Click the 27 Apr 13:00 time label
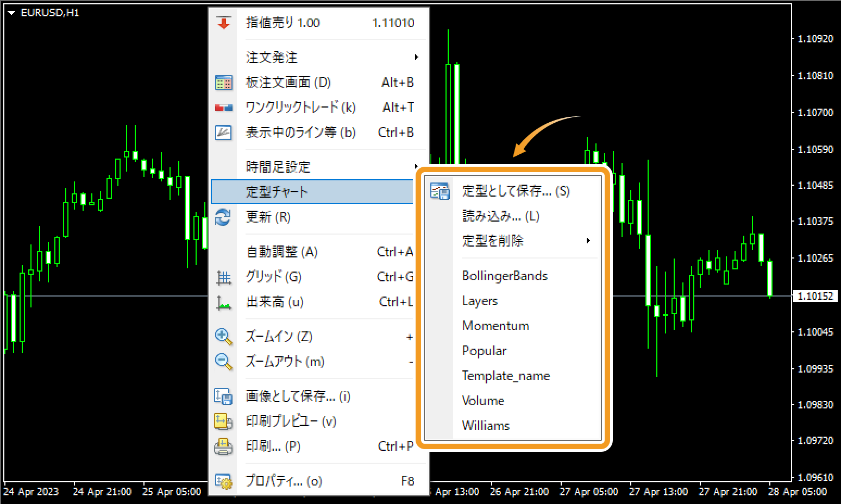Screen dimensions: 841x504 tap(658, 492)
